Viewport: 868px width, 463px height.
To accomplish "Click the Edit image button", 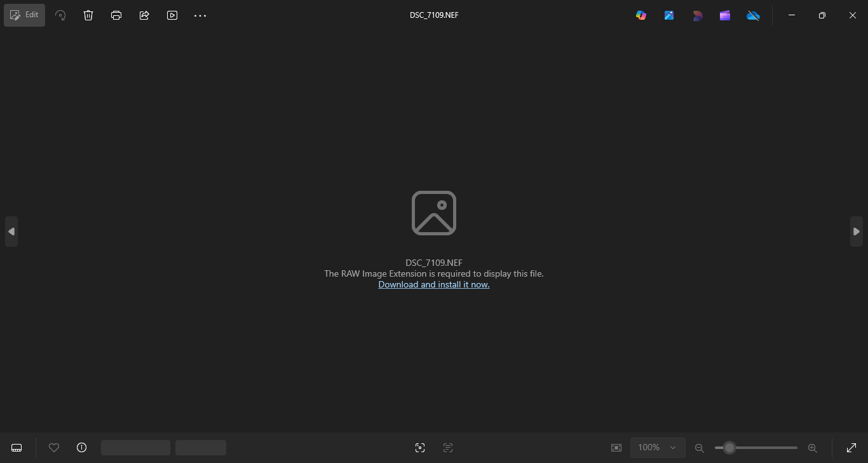I will [x=24, y=15].
